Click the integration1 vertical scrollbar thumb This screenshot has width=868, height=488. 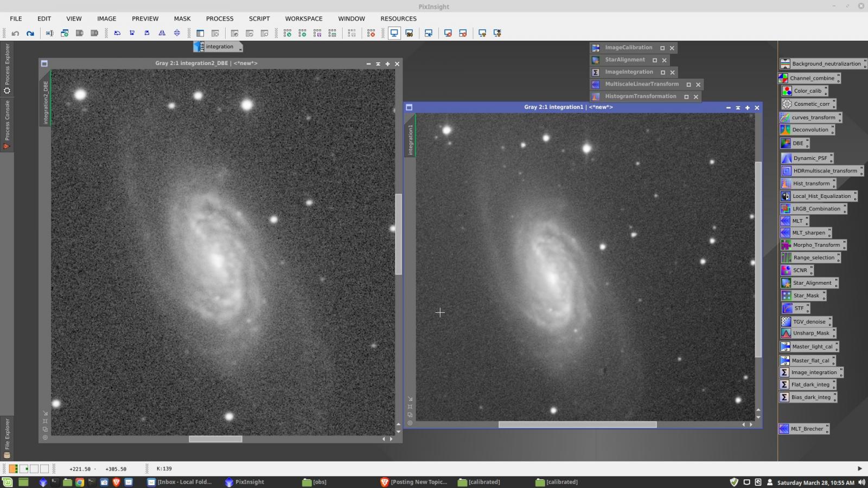(x=758, y=259)
